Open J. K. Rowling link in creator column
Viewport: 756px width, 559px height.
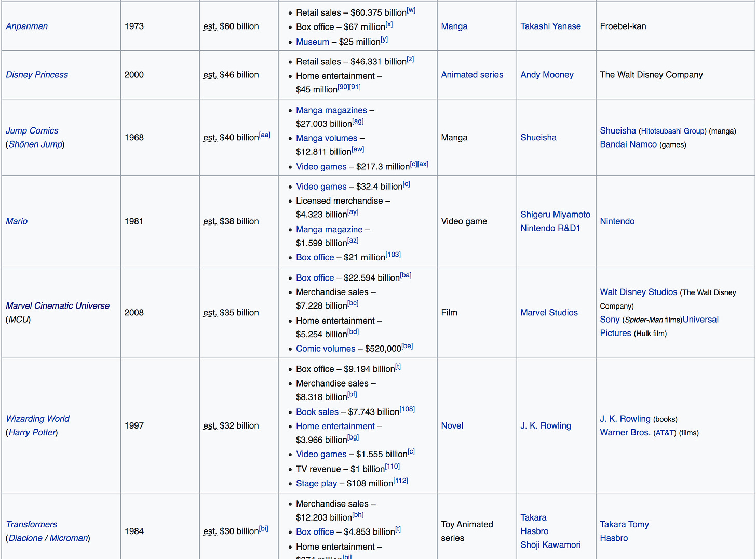tap(546, 425)
